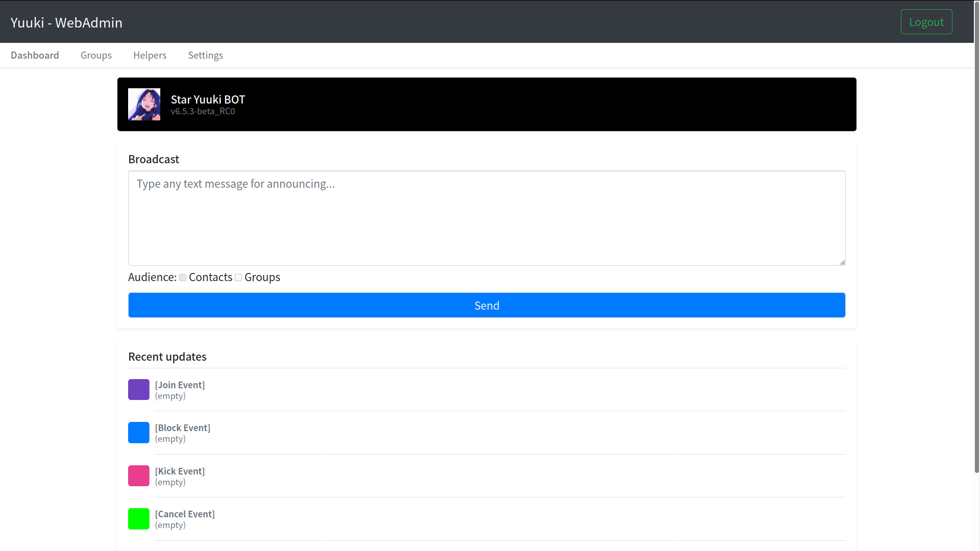Select the [Join Event] entry text
The width and height of the screenshot is (980, 551).
point(180,385)
